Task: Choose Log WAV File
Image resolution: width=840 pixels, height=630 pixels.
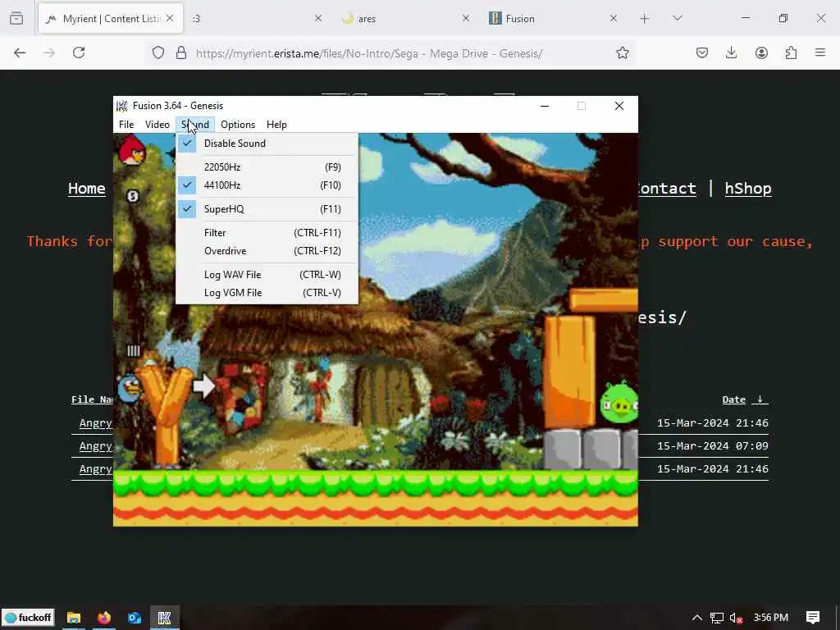Action: click(267, 274)
